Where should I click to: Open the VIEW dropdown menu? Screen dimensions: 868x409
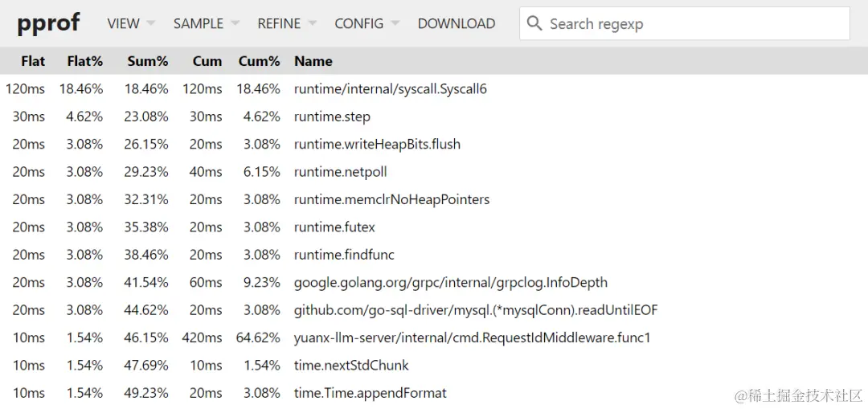(x=131, y=24)
